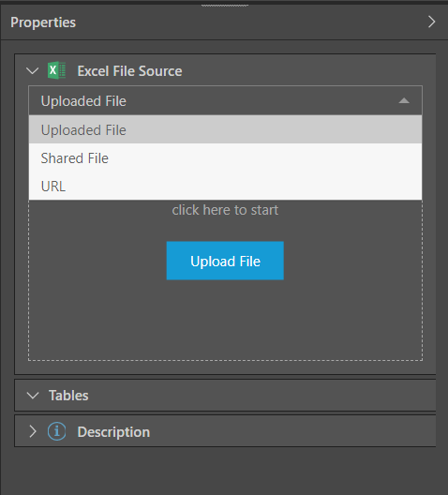Collapse the Tables section chevron
This screenshot has height=495, width=448.
pyautogui.click(x=33, y=396)
